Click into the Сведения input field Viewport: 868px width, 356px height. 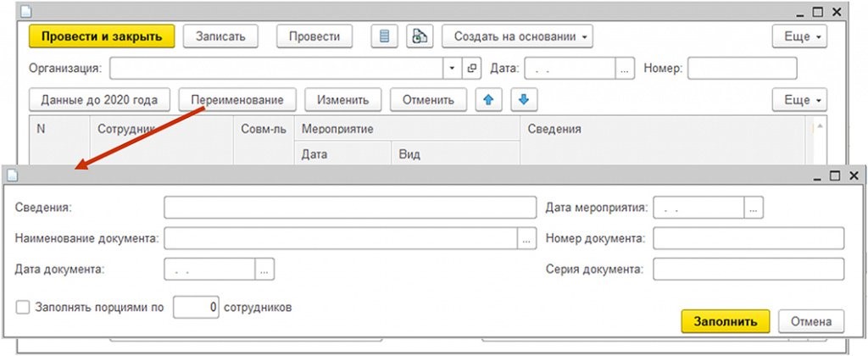[x=350, y=207]
